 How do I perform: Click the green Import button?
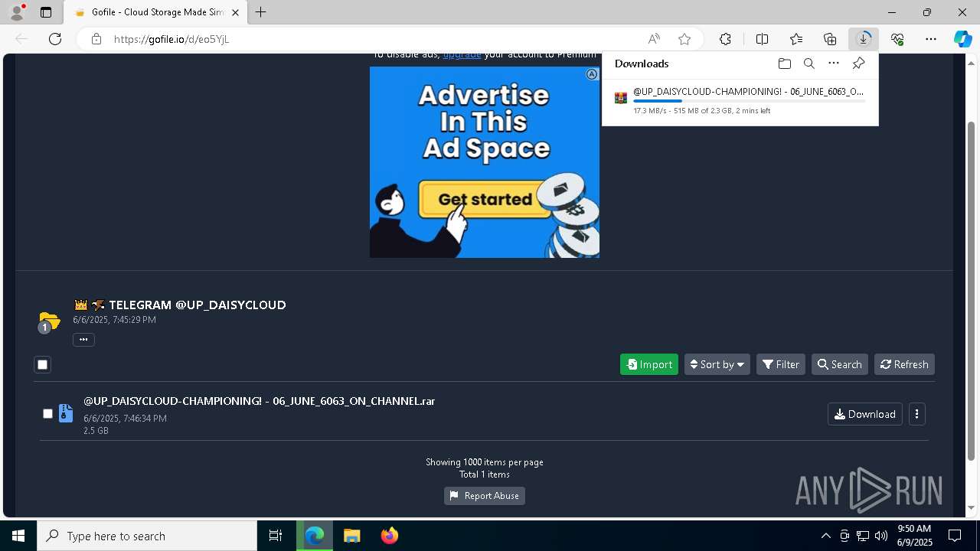click(x=649, y=364)
